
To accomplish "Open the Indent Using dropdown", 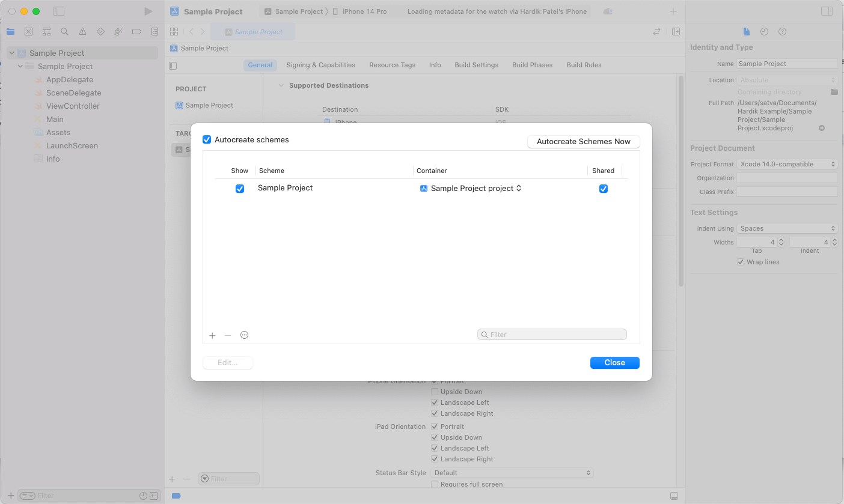I will point(787,228).
